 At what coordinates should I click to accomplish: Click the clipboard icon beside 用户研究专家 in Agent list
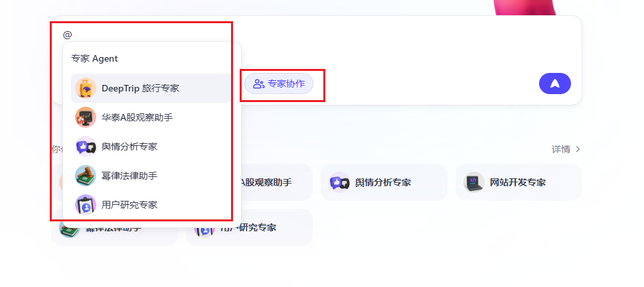point(86,205)
